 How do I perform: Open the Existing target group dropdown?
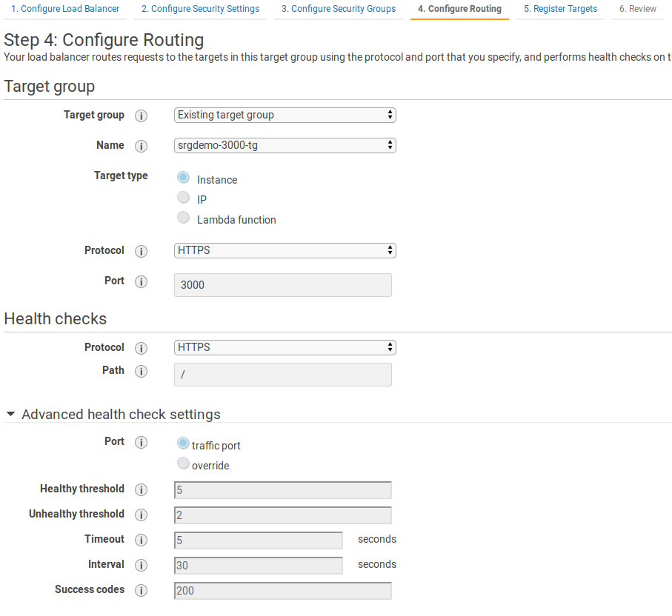point(285,115)
